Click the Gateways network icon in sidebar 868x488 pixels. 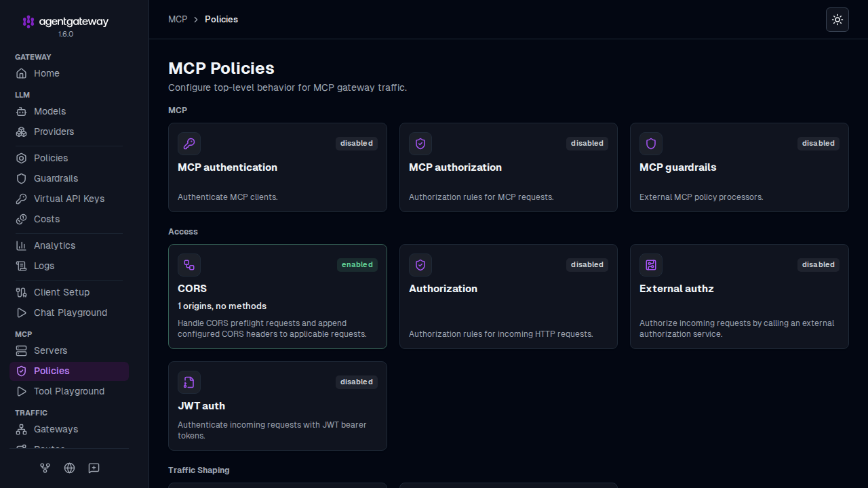(22, 429)
